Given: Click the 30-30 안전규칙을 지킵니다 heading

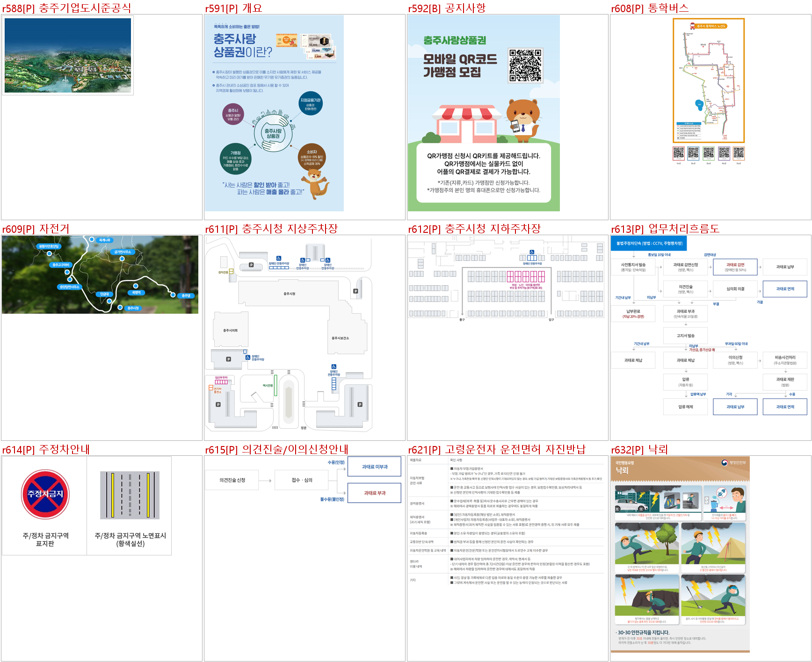Looking at the screenshot, I should (x=643, y=633).
